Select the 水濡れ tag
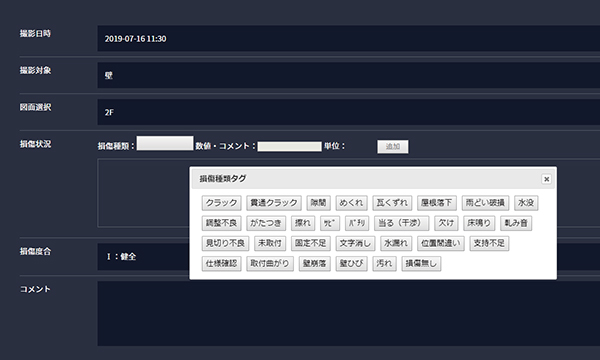600x360 pixels. [396, 243]
